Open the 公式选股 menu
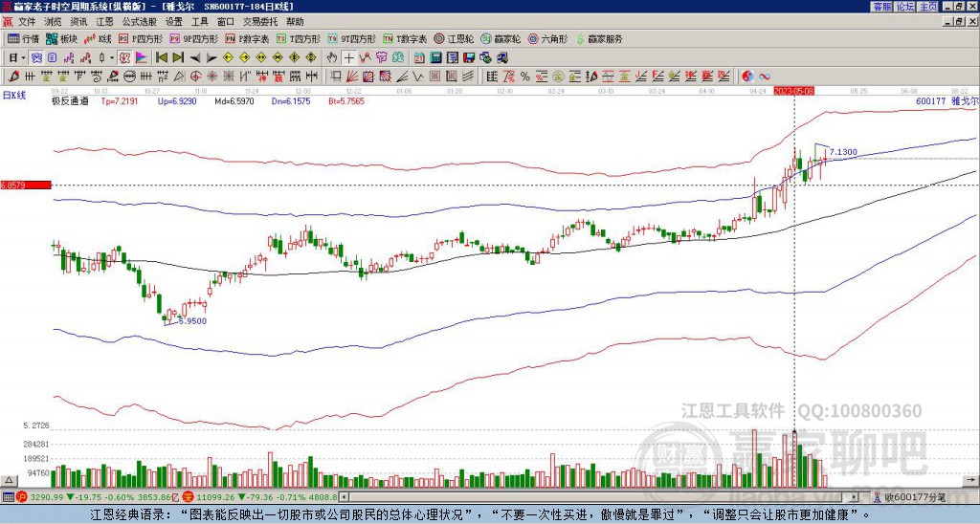 pos(140,22)
